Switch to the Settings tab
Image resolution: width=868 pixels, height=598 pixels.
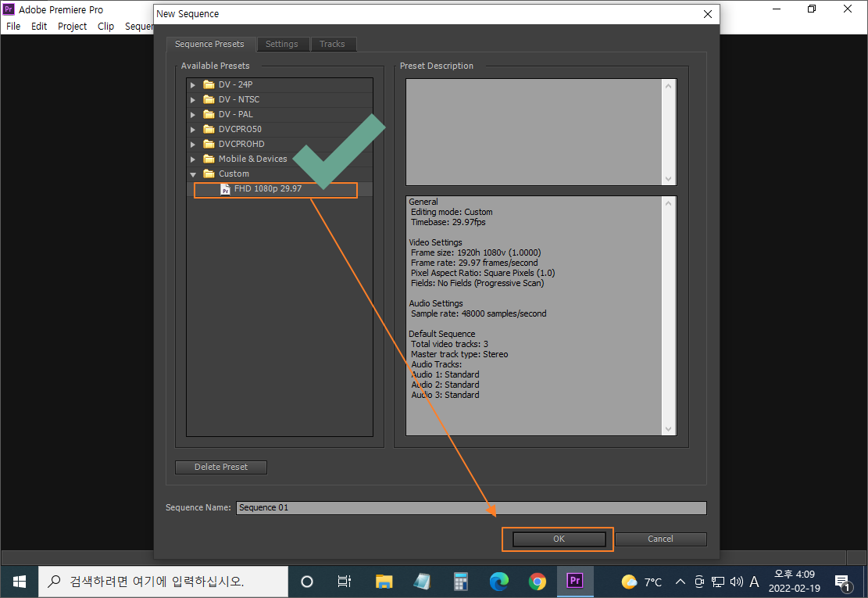(x=282, y=44)
